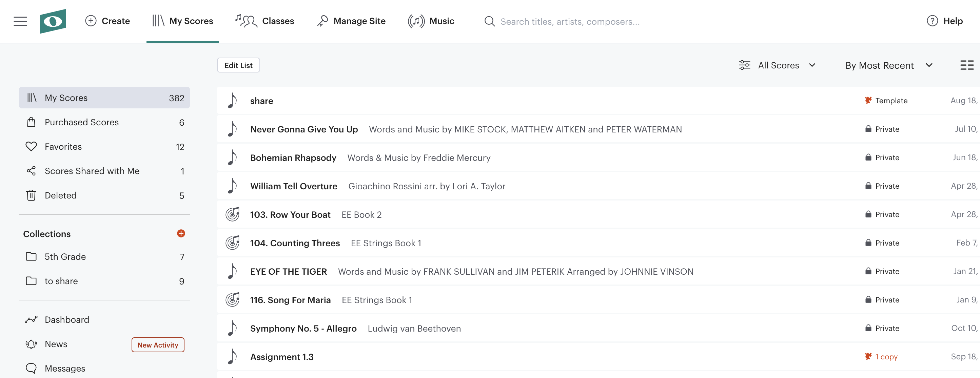Go to the Create menu
The height and width of the screenshot is (378, 980).
tap(107, 21)
